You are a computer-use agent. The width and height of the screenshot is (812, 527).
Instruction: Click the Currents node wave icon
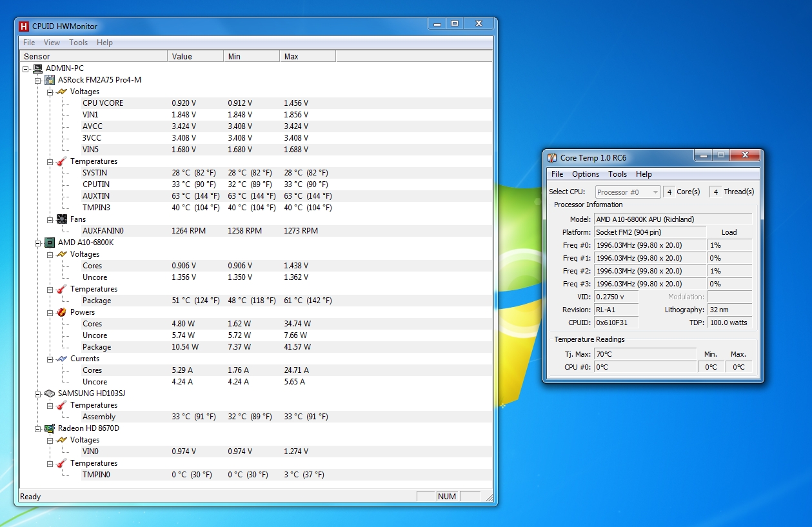(62, 359)
